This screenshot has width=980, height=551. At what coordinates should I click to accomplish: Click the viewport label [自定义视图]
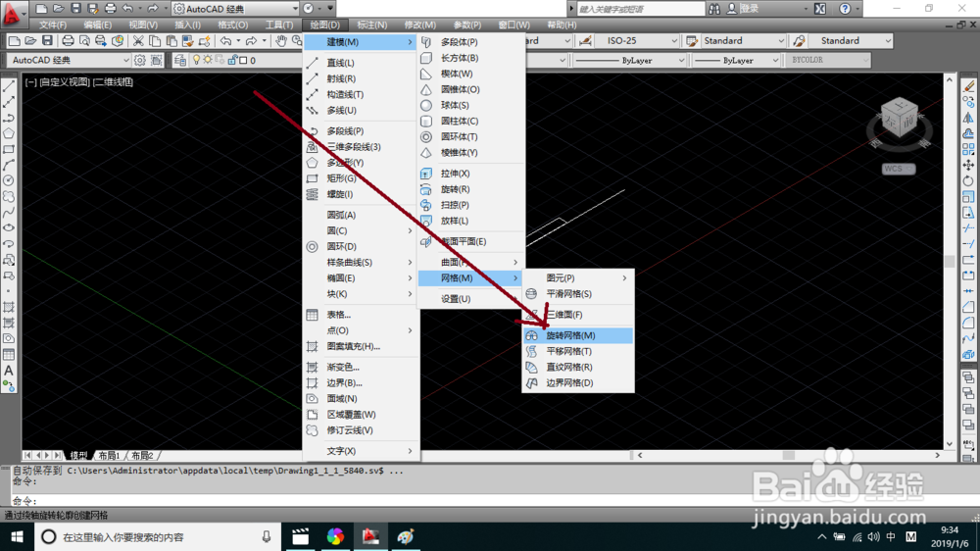[x=65, y=82]
